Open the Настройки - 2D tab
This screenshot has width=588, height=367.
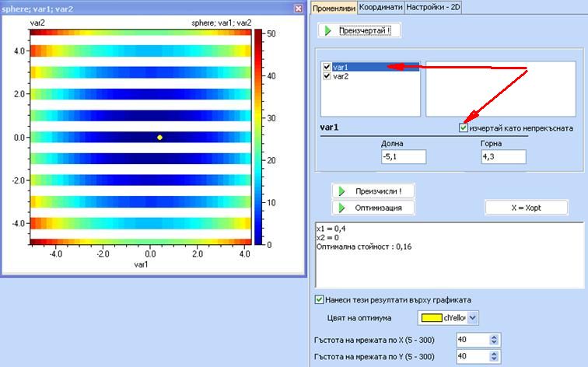(433, 6)
